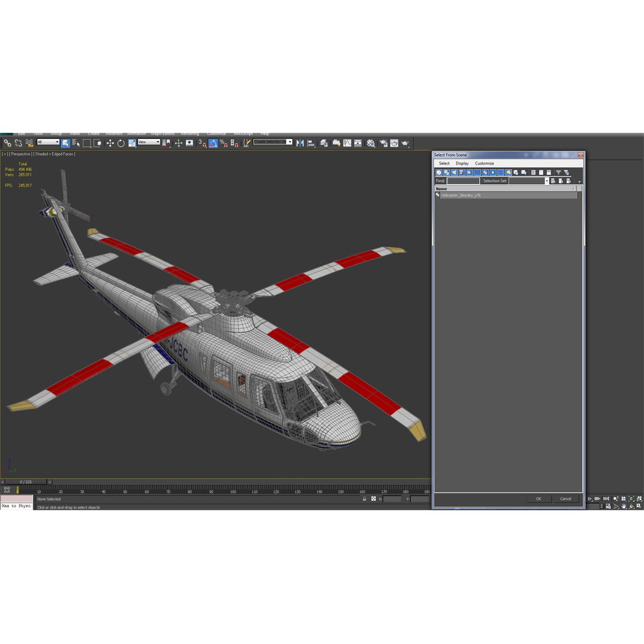Click the Mirror tool
Viewport: 644px width, 644px height.
pos(300,143)
